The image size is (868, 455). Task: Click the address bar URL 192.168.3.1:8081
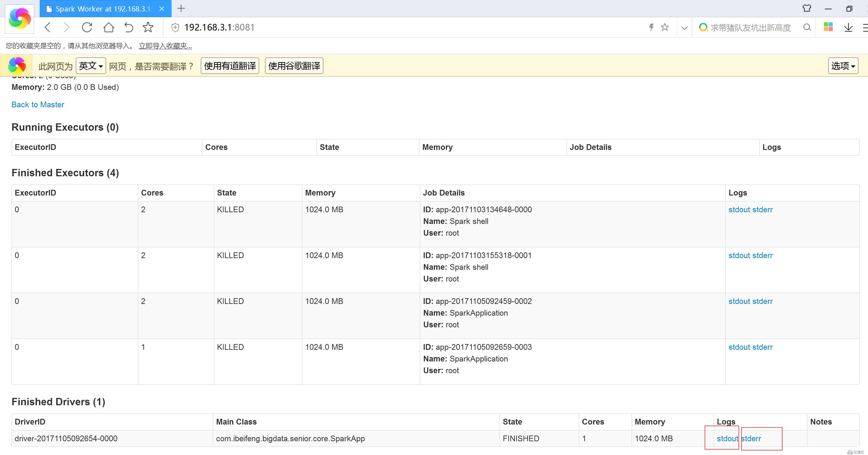[x=219, y=27]
